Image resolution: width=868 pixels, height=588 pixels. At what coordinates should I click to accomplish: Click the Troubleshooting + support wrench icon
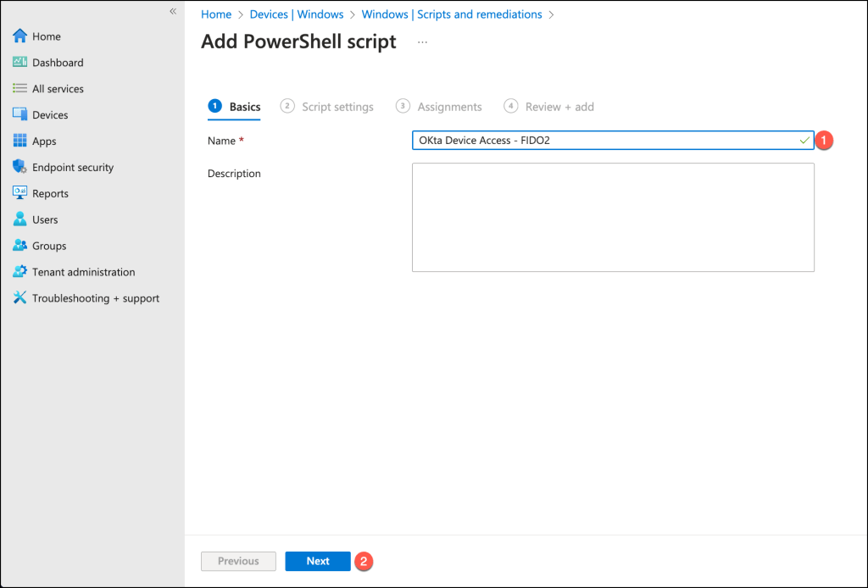click(20, 298)
